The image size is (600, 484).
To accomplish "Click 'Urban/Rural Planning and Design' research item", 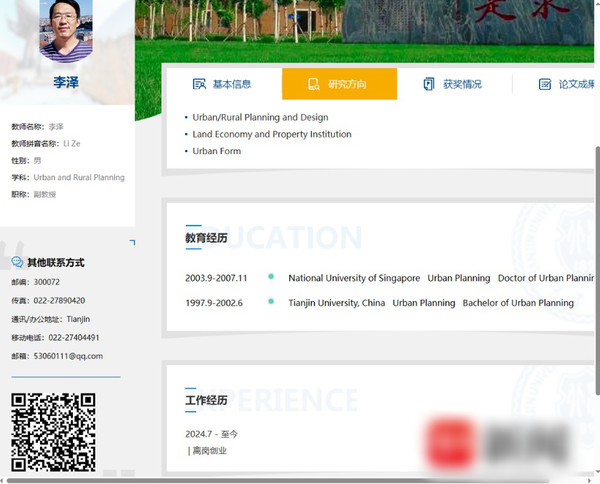I will pyautogui.click(x=260, y=117).
